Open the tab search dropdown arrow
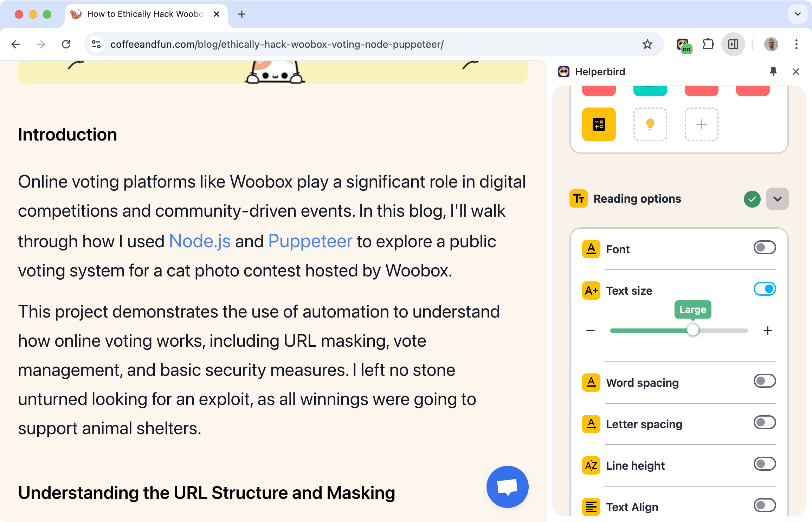This screenshot has height=522, width=812. pyautogui.click(x=798, y=14)
